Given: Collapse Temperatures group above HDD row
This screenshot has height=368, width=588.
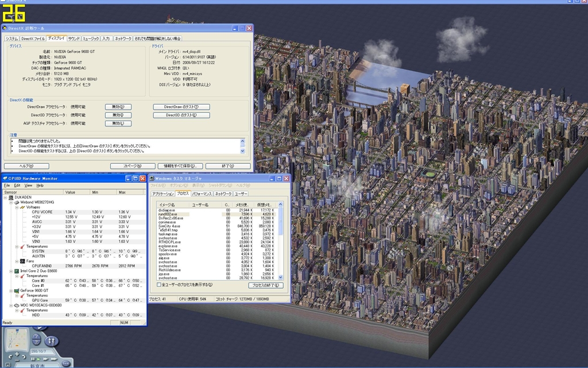Looking at the screenshot, I should coord(17,310).
